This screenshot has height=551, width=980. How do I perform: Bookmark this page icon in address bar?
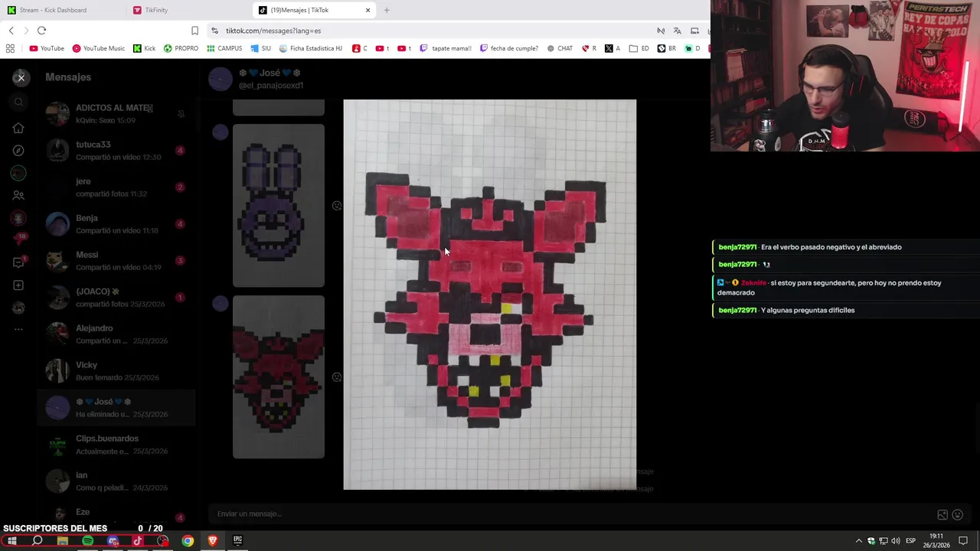(194, 31)
